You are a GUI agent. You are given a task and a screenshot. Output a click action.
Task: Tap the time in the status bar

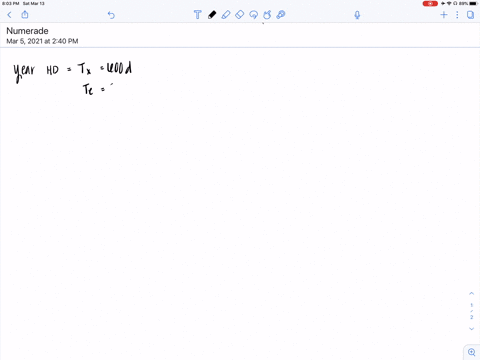[11, 3]
